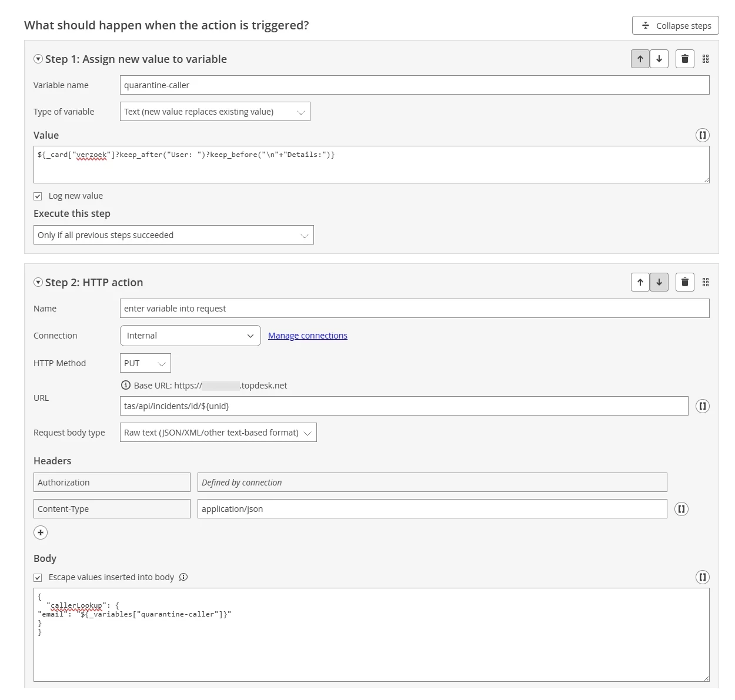
Task: Uncheck Escape values inserted into body
Action: [38, 578]
